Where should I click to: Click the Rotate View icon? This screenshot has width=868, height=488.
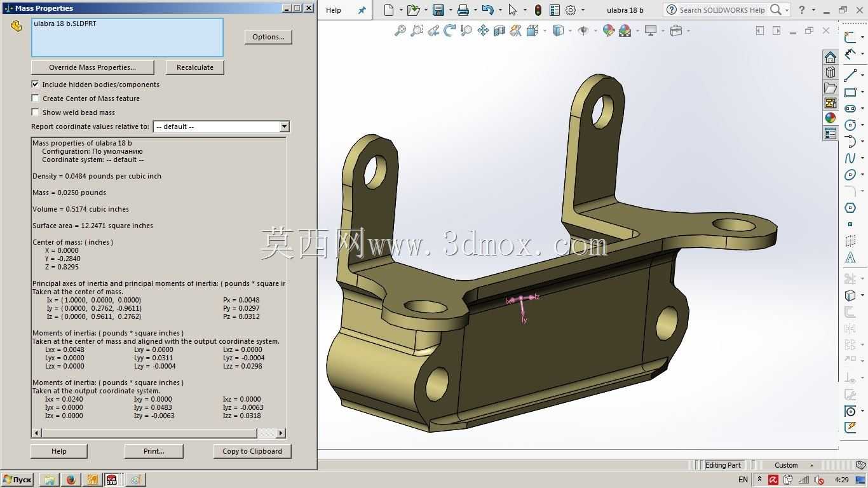tap(450, 30)
